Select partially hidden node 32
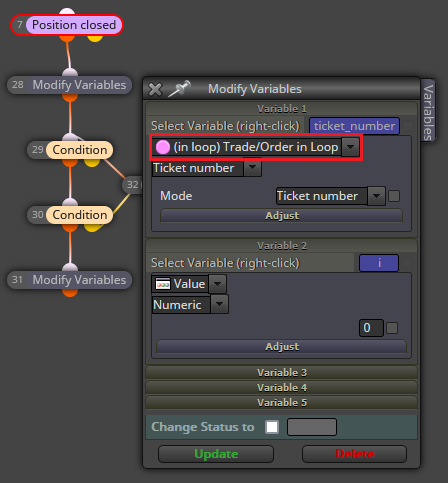This screenshot has width=448, height=483. coord(132,184)
